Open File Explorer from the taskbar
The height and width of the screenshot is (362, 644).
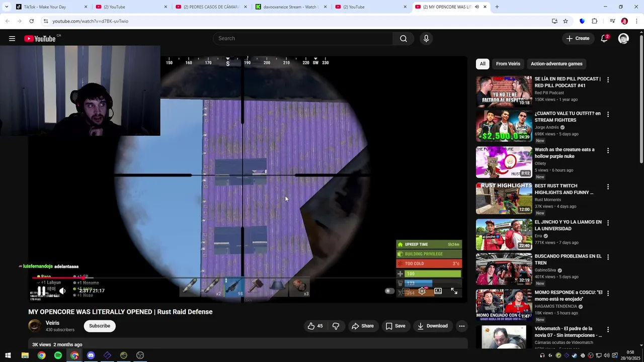[x=25, y=355]
